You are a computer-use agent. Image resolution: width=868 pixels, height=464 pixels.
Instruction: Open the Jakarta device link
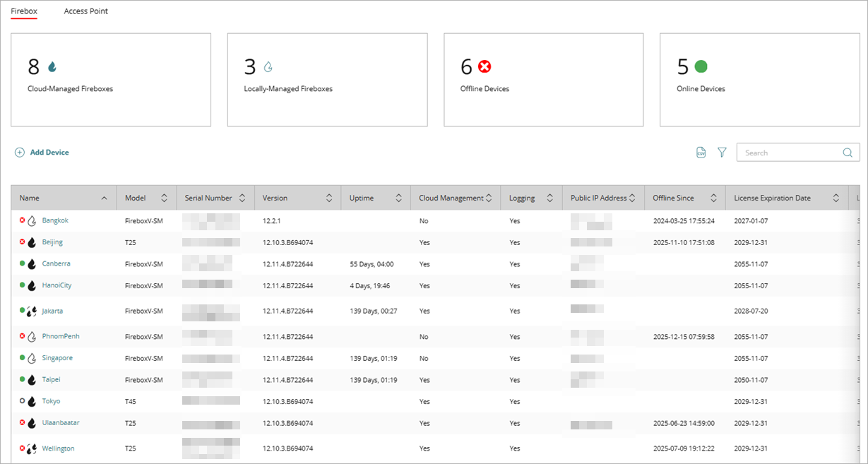point(52,311)
